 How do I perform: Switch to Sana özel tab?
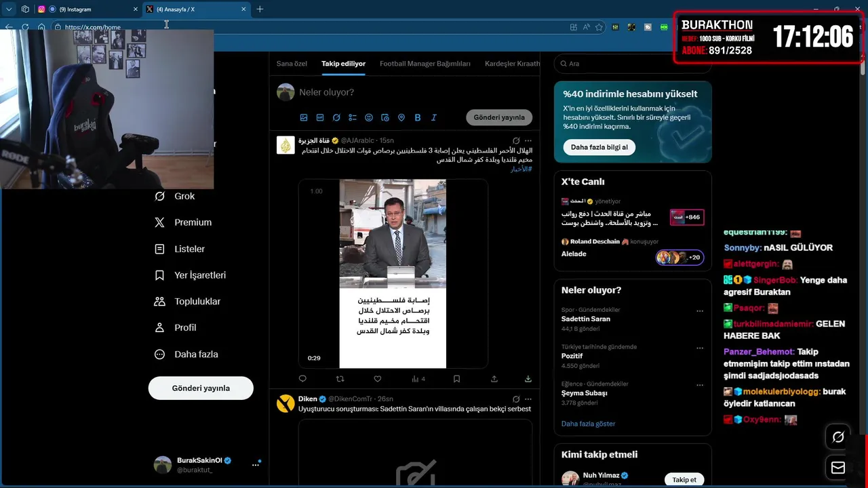292,64
